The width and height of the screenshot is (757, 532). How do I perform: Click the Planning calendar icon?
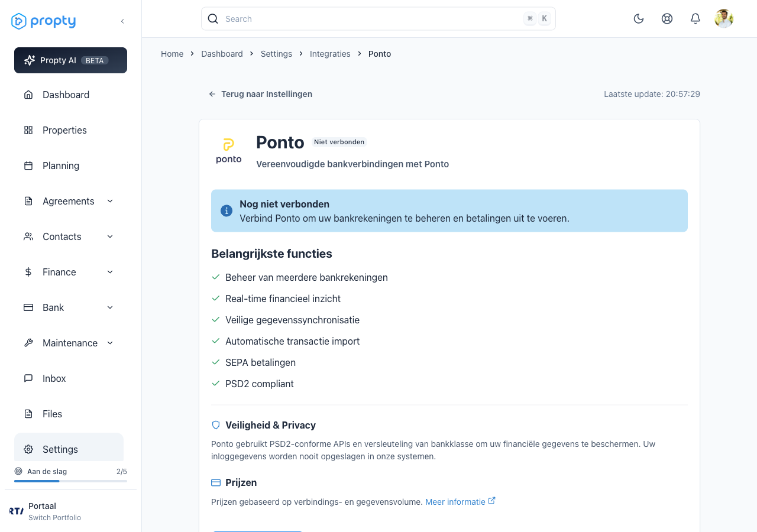coord(28,166)
